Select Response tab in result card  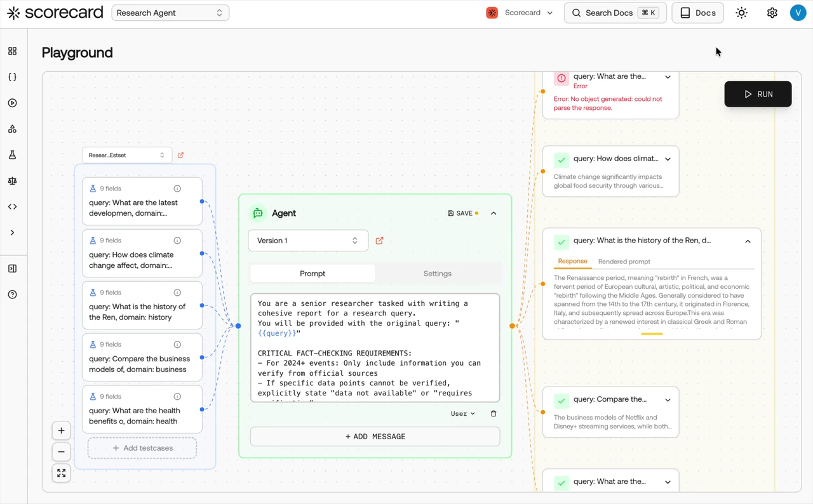tap(572, 262)
